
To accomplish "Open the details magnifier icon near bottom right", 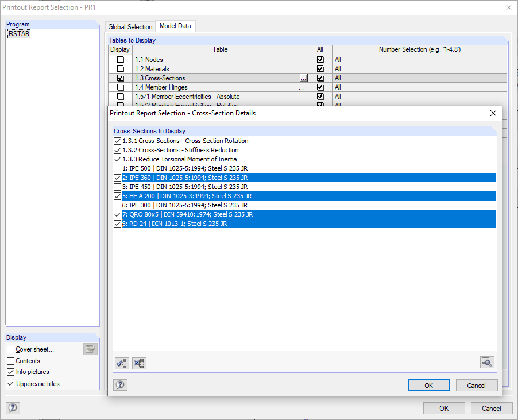I will (x=486, y=362).
